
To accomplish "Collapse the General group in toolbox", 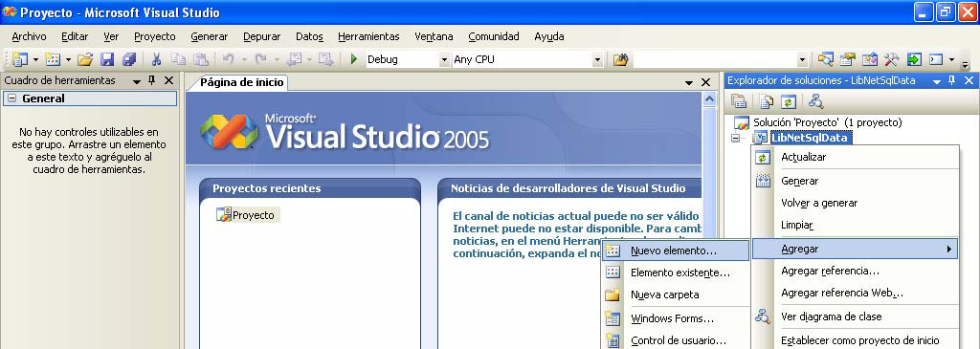I will 11,98.
